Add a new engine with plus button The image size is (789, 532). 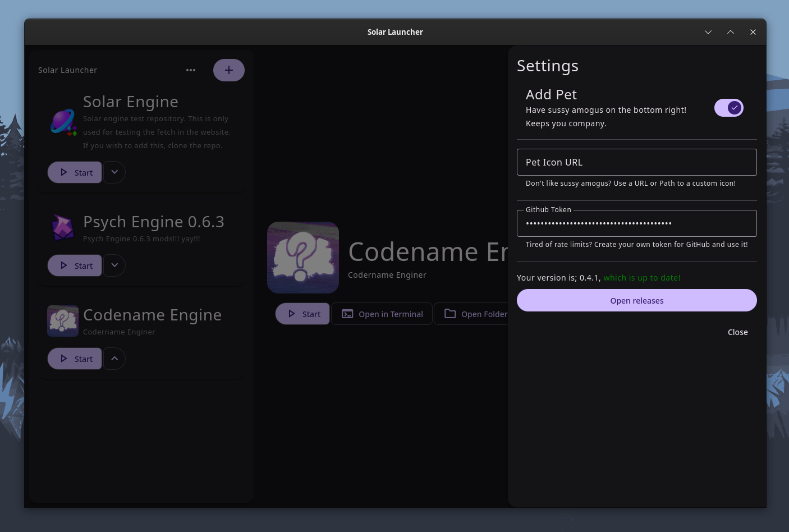click(229, 70)
